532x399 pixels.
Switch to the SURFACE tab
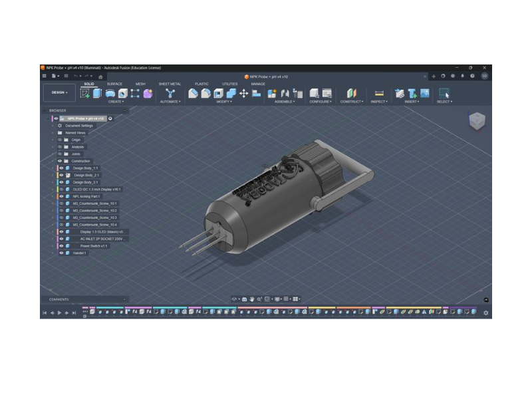pyautogui.click(x=114, y=84)
